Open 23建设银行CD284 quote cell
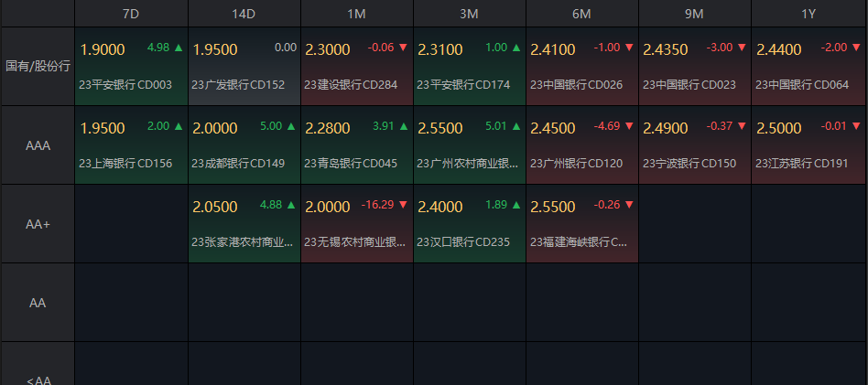This screenshot has height=385, width=868. coord(357,67)
